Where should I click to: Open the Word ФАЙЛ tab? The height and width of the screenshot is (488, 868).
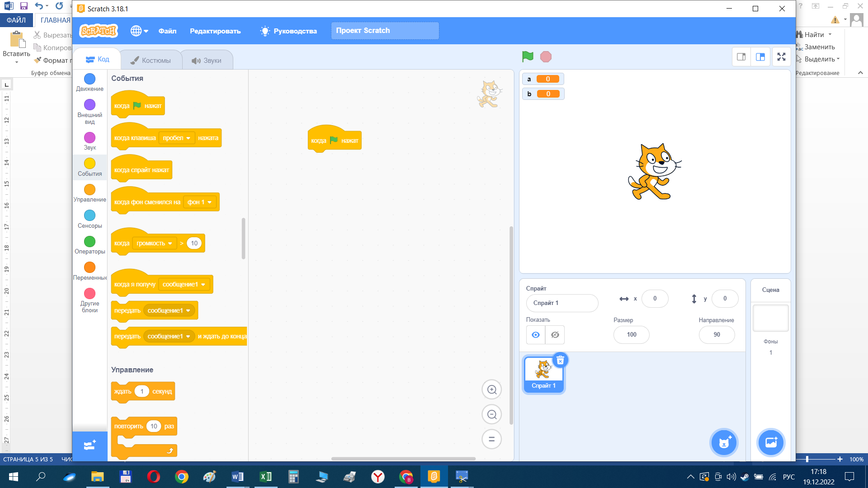(x=16, y=20)
